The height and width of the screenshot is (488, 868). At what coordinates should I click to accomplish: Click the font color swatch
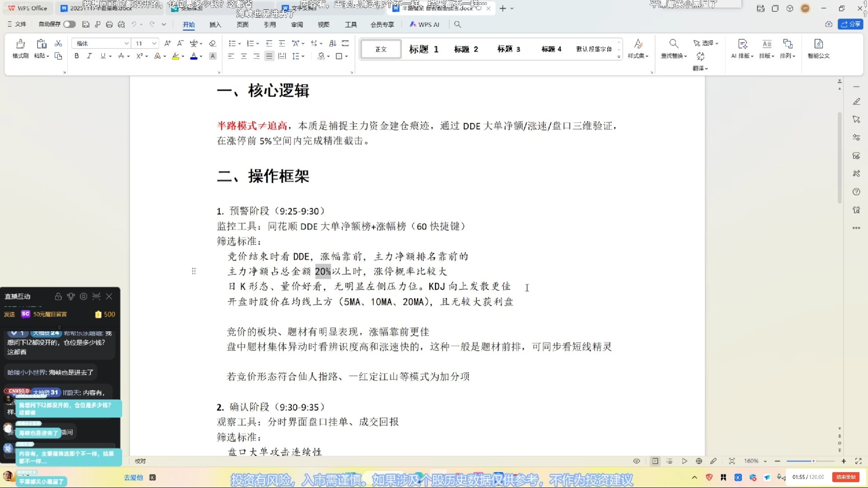193,56
